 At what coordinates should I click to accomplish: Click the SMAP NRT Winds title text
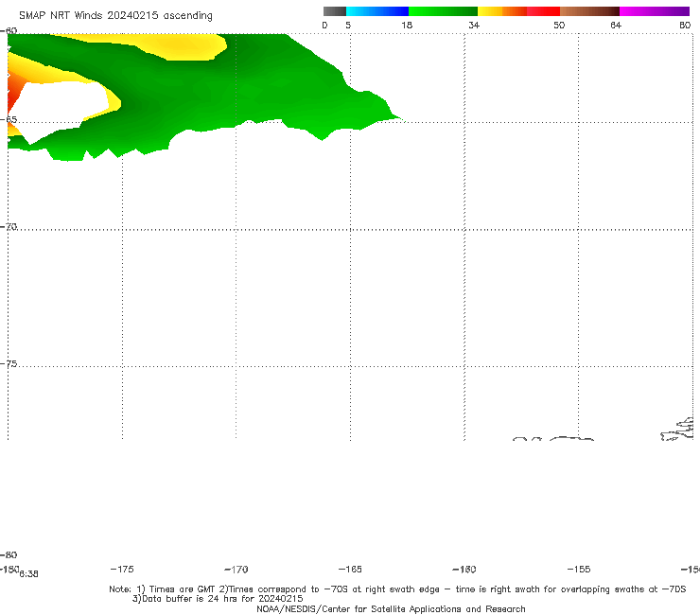[115, 15]
